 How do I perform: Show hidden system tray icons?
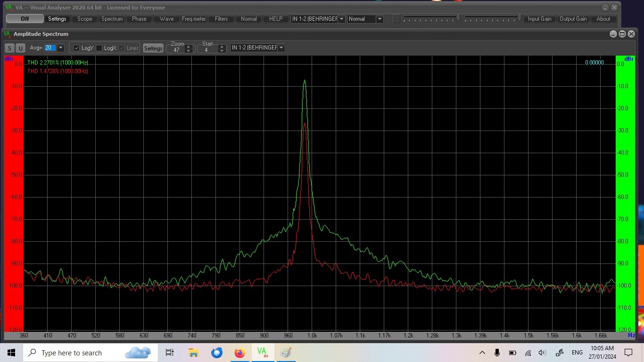(482, 353)
